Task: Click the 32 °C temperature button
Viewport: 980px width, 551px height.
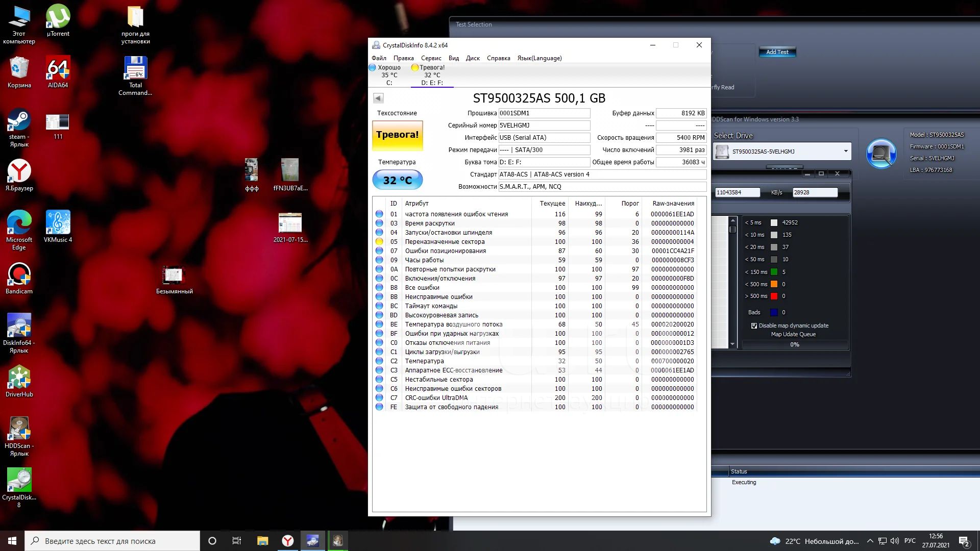Action: (398, 180)
